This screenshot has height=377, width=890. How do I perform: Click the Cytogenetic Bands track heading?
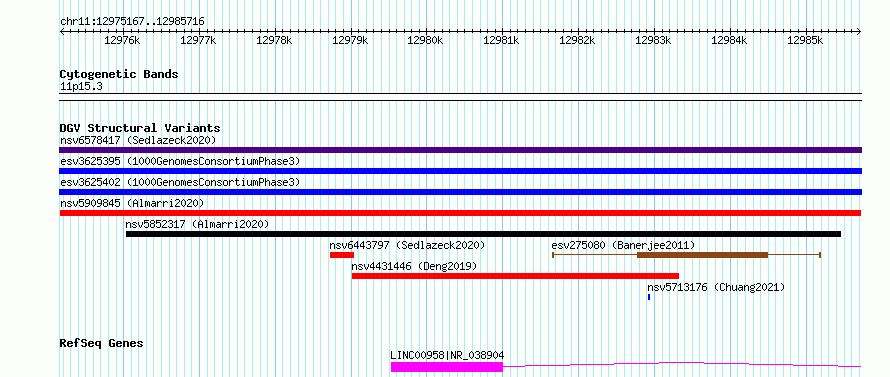(119, 74)
